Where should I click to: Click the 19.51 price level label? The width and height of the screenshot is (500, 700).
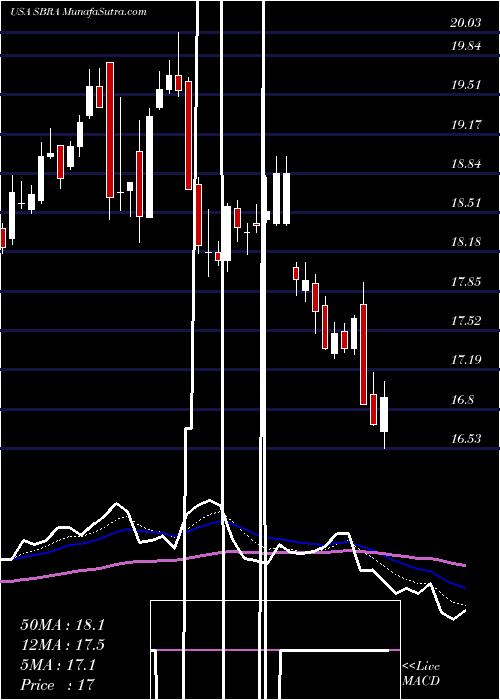[466, 85]
